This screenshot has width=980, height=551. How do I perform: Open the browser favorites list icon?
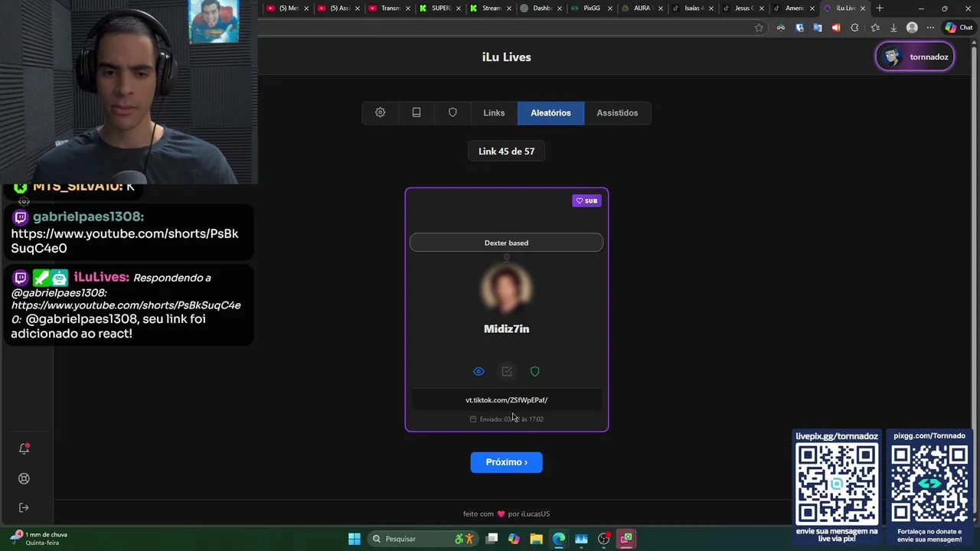tap(875, 28)
